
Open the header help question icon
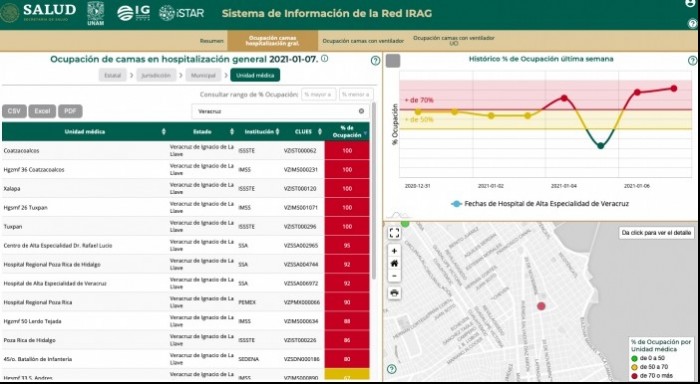tap(692, 24)
